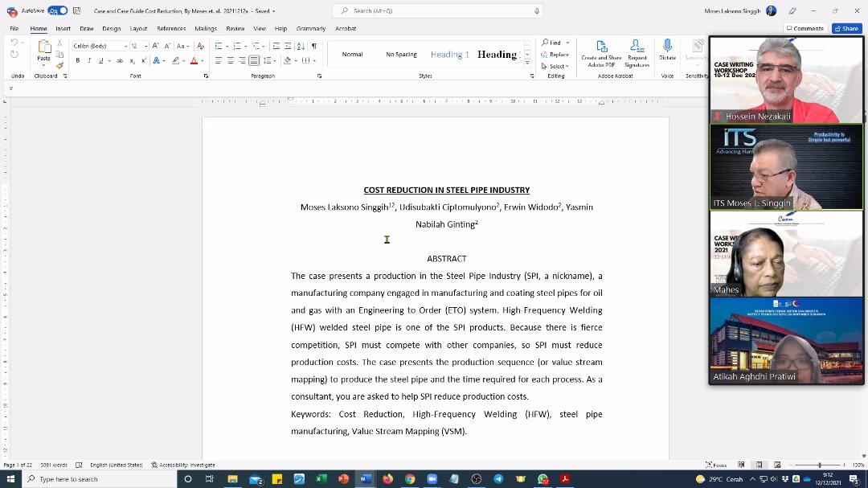
Task: Expand the Styles gallery more arrow
Action: [x=527, y=64]
